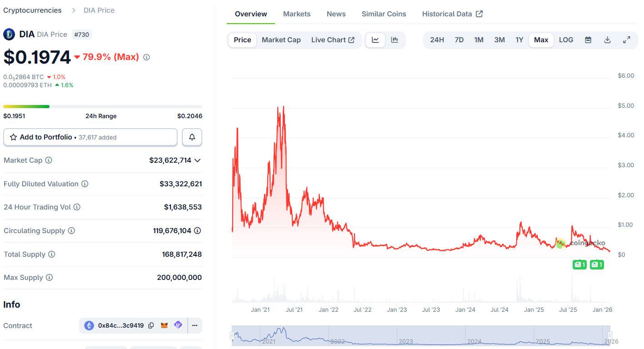Go to the Cryptocurrencies breadcrumb
This screenshot has height=349, width=644.
[x=32, y=10]
